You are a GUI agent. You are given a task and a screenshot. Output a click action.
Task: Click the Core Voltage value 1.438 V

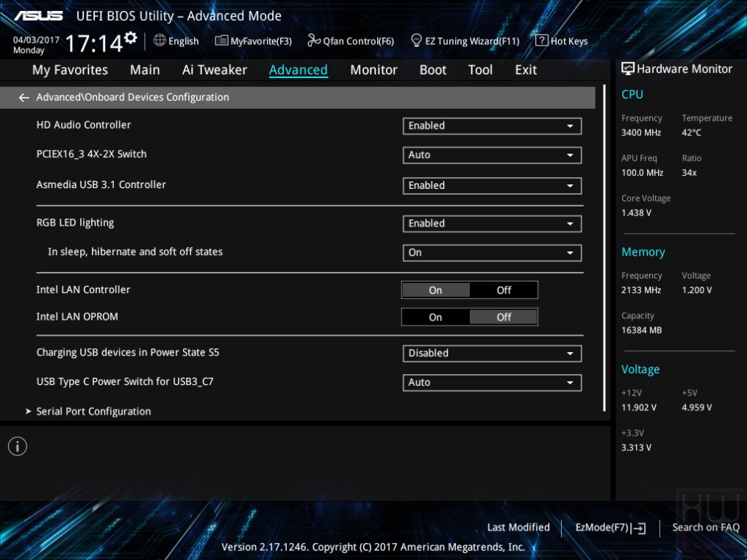pyautogui.click(x=637, y=213)
